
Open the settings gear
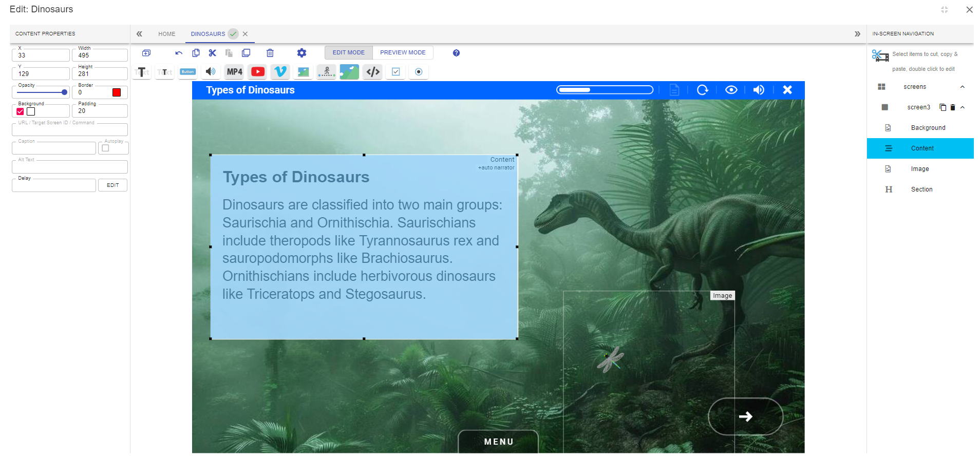[x=302, y=53]
